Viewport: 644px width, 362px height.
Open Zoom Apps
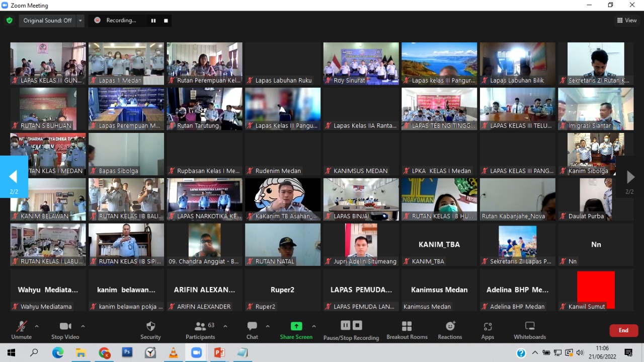487,330
